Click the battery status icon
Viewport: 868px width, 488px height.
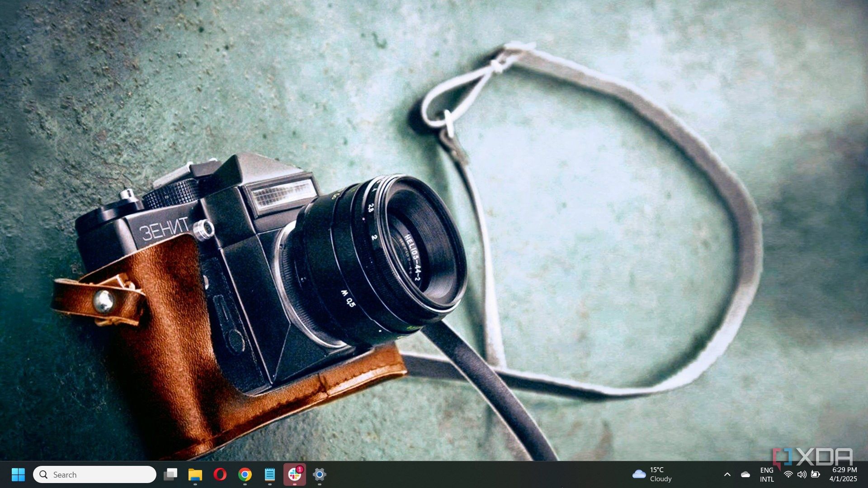816,474
